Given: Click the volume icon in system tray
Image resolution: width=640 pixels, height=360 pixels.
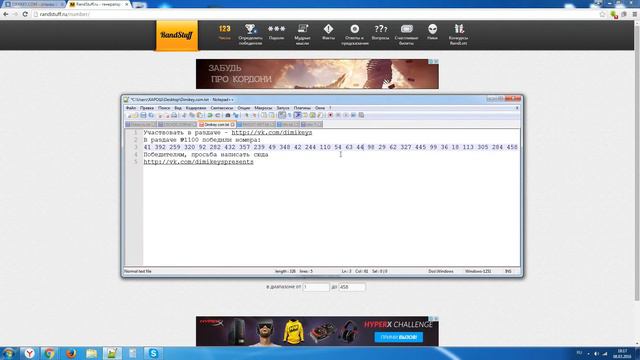Looking at the screenshot, I should coord(596,353).
